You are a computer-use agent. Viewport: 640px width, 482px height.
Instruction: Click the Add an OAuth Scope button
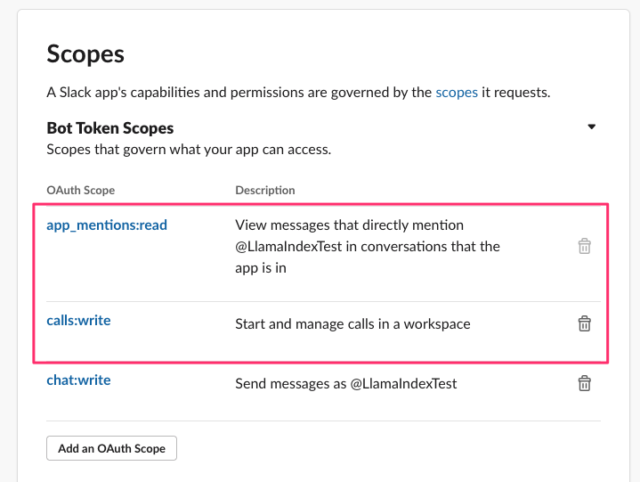(111, 448)
